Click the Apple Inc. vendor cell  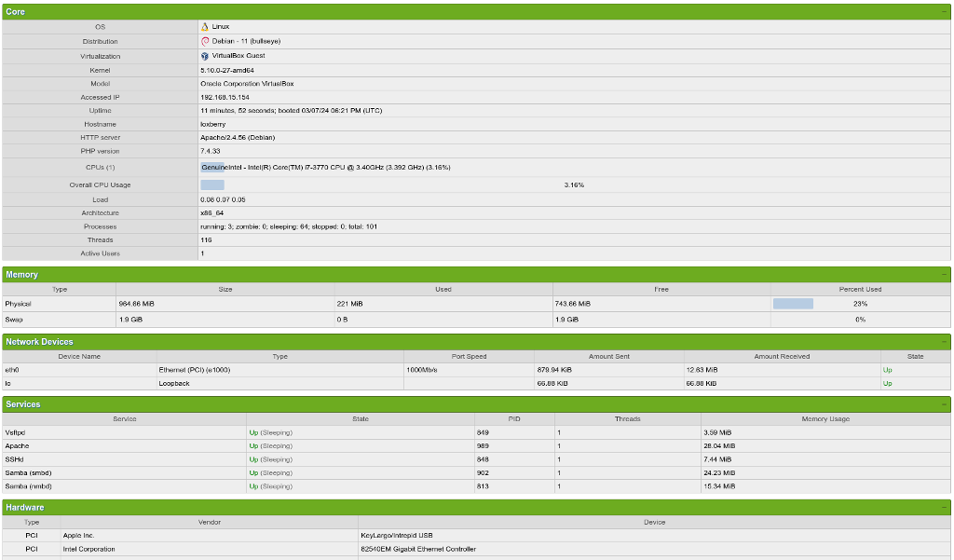[78, 536]
